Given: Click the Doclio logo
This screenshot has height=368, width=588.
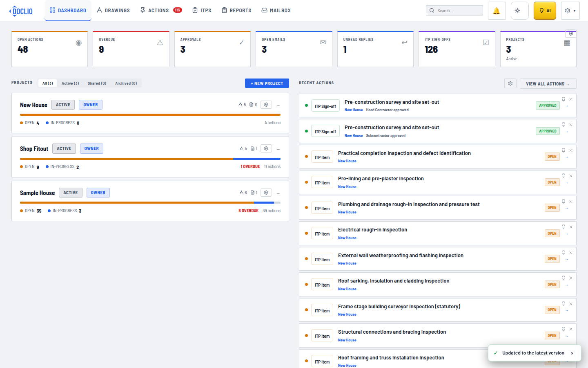Looking at the screenshot, I should [21, 11].
